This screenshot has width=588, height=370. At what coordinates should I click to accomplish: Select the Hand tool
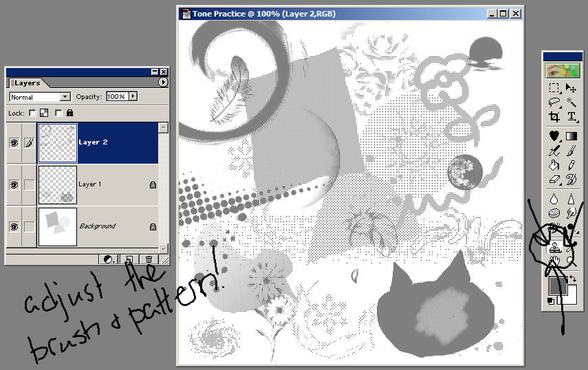click(x=555, y=261)
